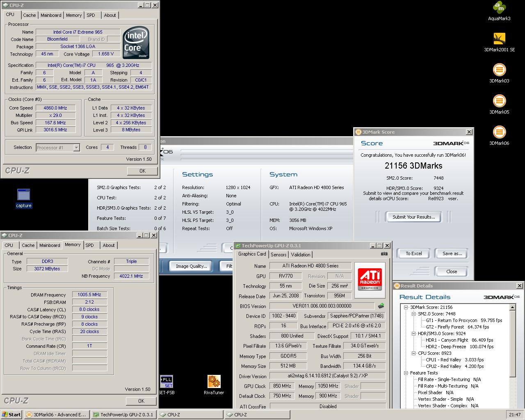Viewport: 525px width, 420px height.
Task: Switch to first CPU-Z taskbar item
Action: click(x=190, y=415)
